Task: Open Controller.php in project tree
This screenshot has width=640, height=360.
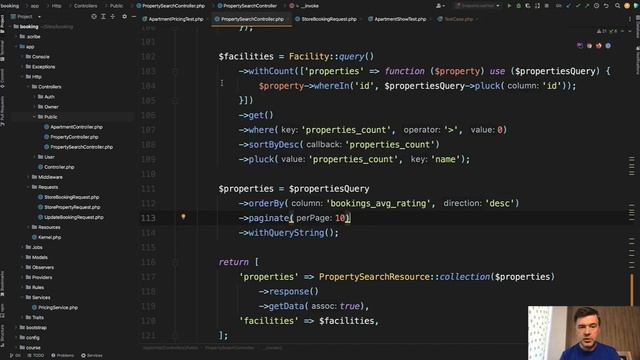Action: pyautogui.click(x=59, y=167)
